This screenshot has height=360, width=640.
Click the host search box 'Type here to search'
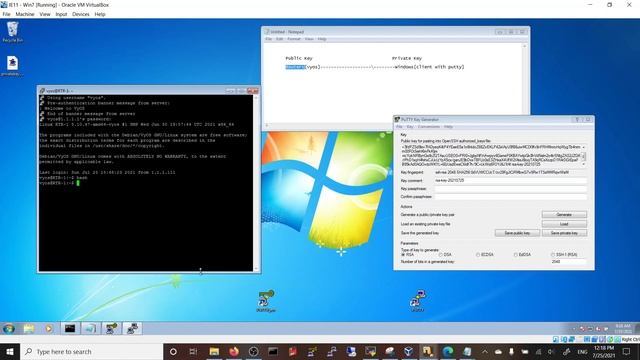[91, 351]
